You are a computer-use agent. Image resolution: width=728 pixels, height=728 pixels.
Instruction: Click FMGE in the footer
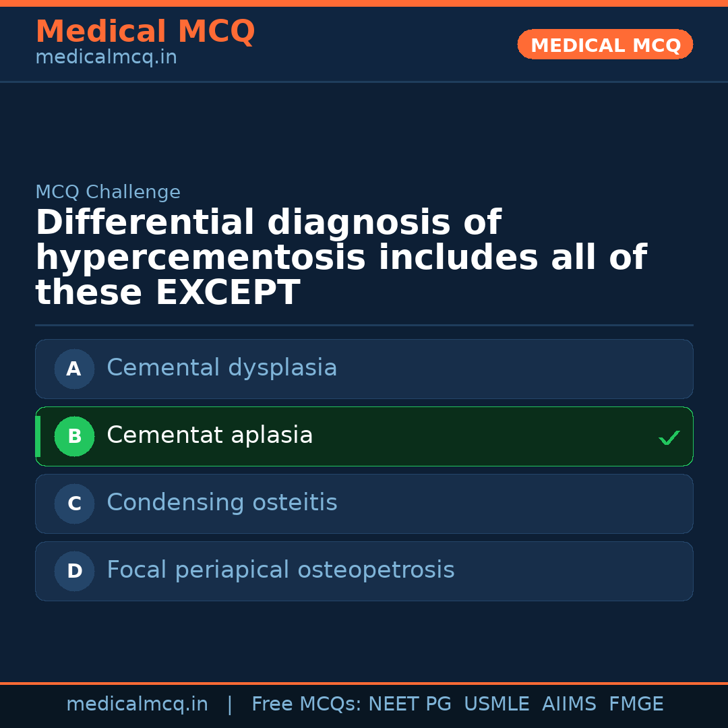636,704
